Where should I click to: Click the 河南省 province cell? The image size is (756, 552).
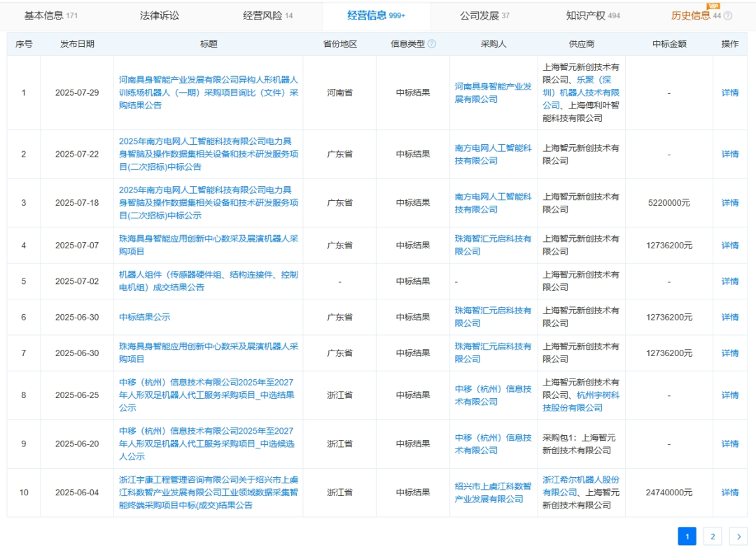pos(340,92)
